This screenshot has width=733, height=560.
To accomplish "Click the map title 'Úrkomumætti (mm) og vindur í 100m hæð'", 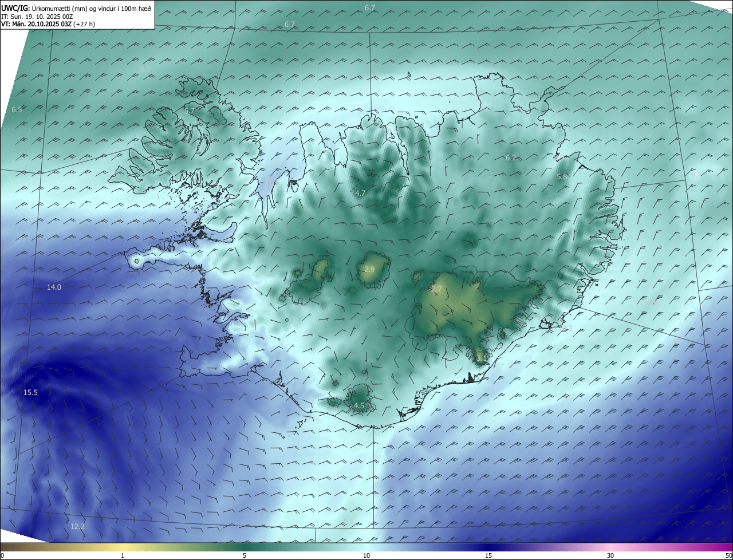I will [92, 9].
